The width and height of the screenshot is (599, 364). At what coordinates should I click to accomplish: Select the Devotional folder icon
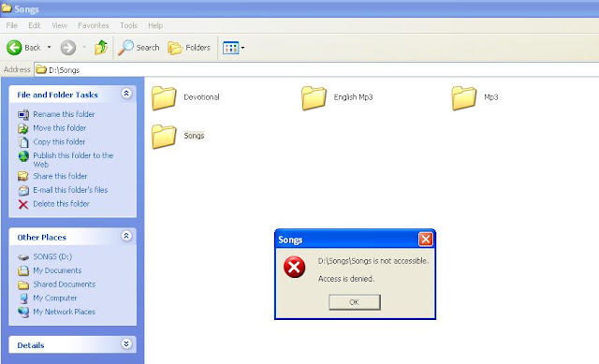tap(164, 98)
